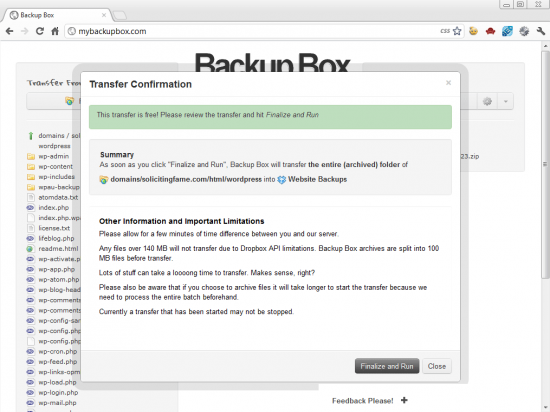The width and height of the screenshot is (550, 412).
Task: Expand feedback with the plus icon
Action: (404, 400)
